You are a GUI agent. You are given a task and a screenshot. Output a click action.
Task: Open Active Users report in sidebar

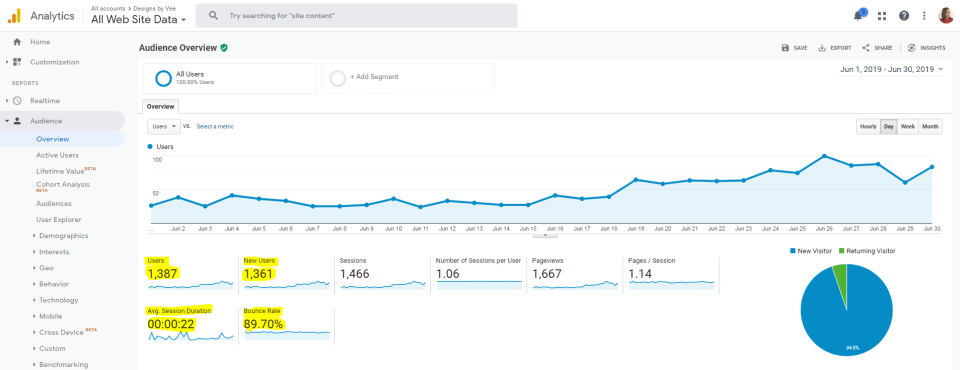pyautogui.click(x=58, y=156)
